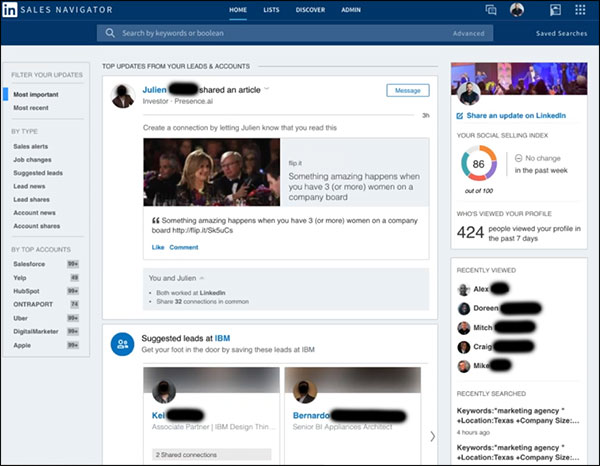Click the Linkedin company in Both worked at
This screenshot has height=466, width=600.
pyautogui.click(x=213, y=293)
